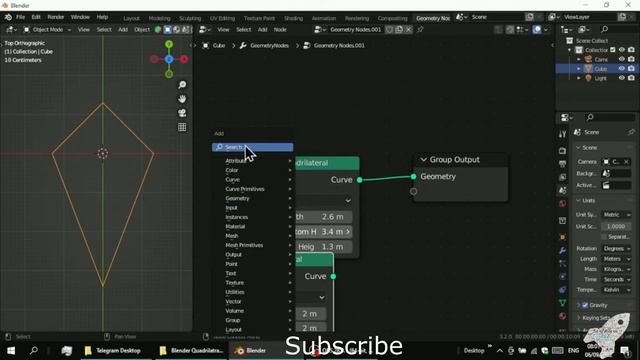Screen dimensions: 640x360
Task: Adjust the 2.6 m width field
Action: point(324,217)
